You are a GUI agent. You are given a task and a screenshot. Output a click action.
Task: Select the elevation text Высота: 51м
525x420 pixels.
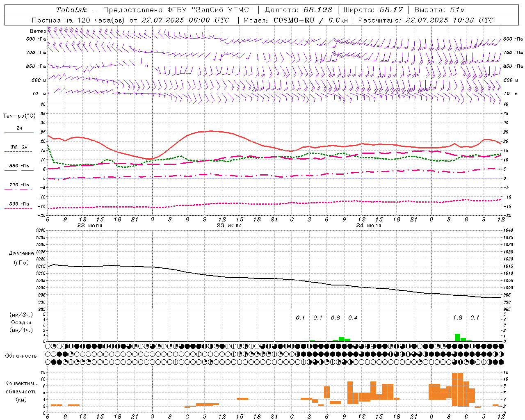pyautogui.click(x=440, y=10)
